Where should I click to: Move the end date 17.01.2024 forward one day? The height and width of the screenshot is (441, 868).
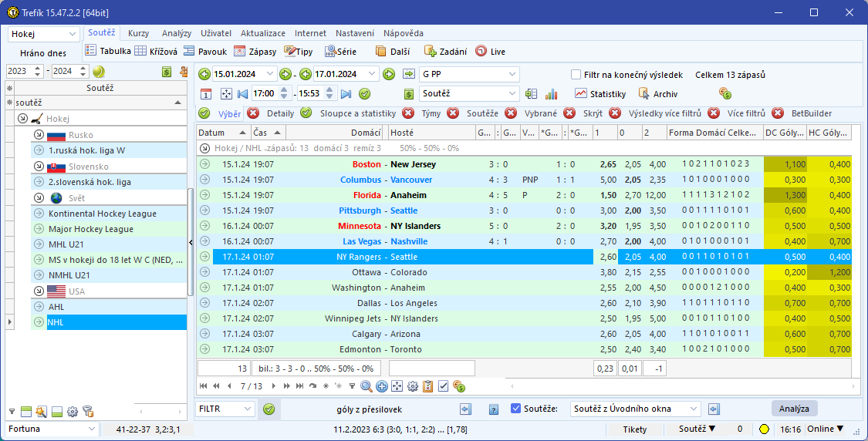point(389,73)
